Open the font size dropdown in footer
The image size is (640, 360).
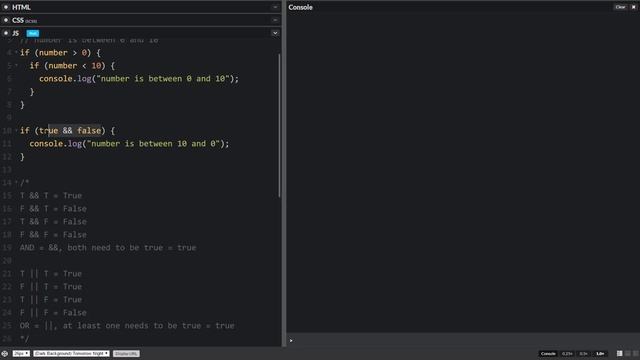[21, 353]
